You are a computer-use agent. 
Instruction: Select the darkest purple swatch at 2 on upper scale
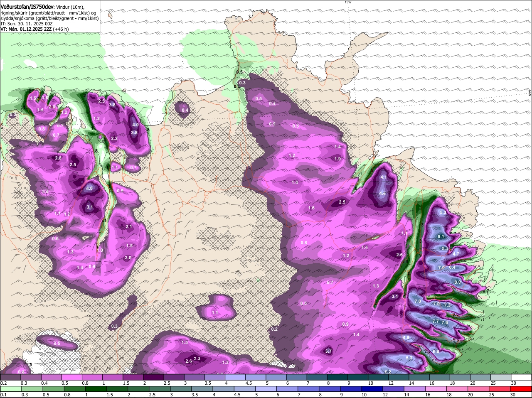[153, 377]
